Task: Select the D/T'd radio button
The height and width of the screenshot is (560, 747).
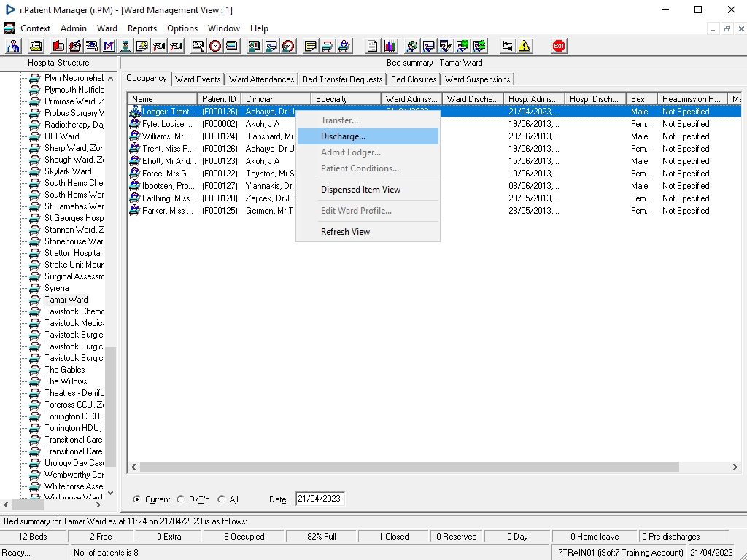Action: click(x=181, y=499)
